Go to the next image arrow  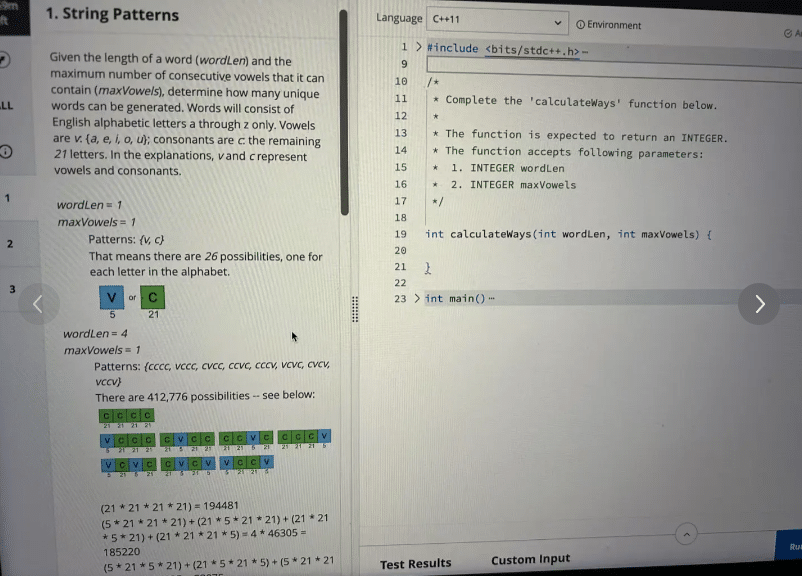tap(759, 304)
